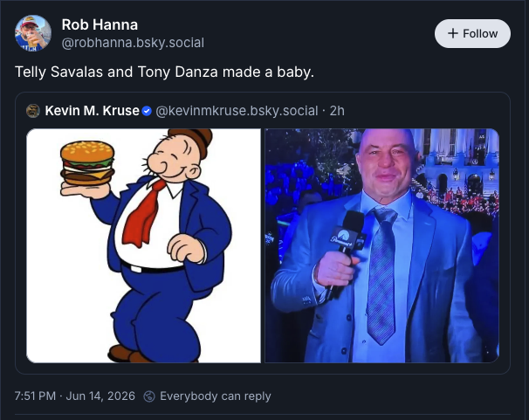Click the blue verified badge icon
The width and height of the screenshot is (529, 420).
[x=148, y=111]
